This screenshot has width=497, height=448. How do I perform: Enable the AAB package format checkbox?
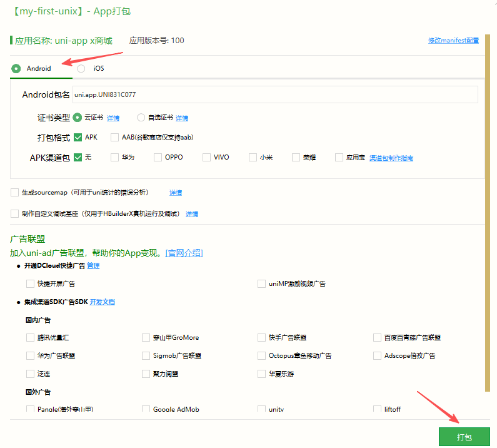tap(114, 138)
